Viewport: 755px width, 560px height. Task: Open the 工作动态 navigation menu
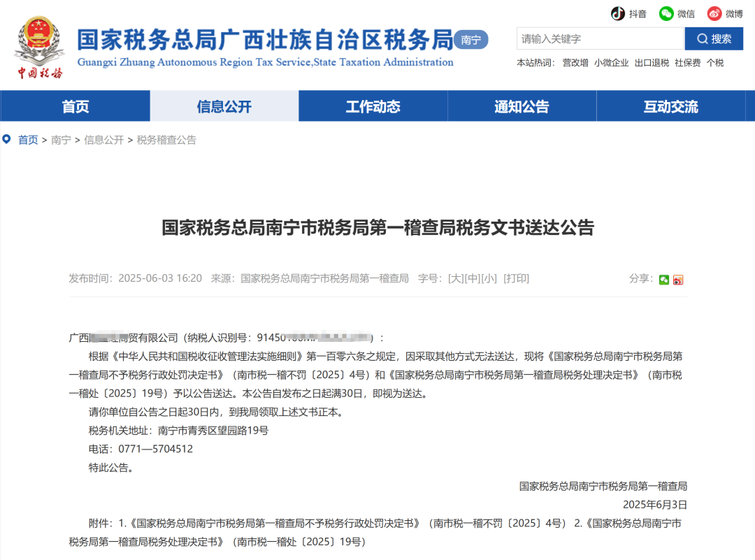coord(372,106)
